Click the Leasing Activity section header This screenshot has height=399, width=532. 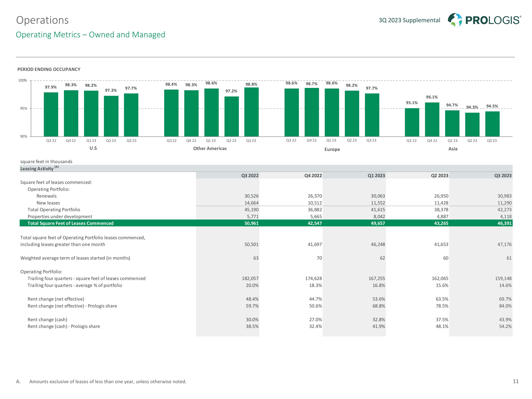click(37, 169)
